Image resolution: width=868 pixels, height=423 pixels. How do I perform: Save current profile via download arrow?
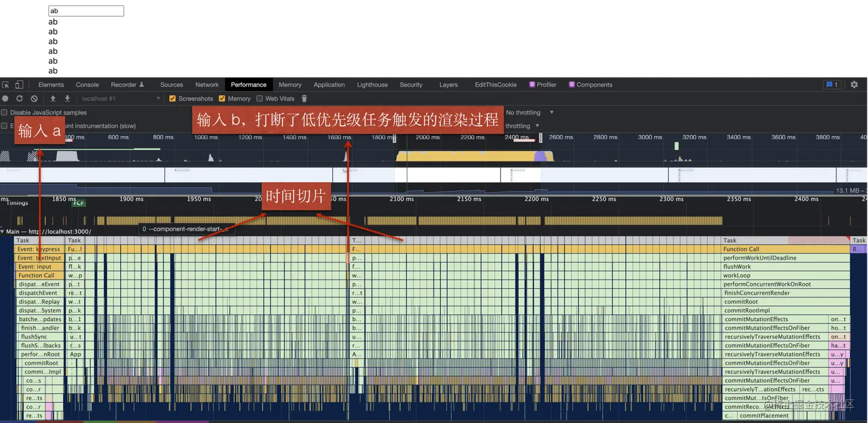point(67,98)
